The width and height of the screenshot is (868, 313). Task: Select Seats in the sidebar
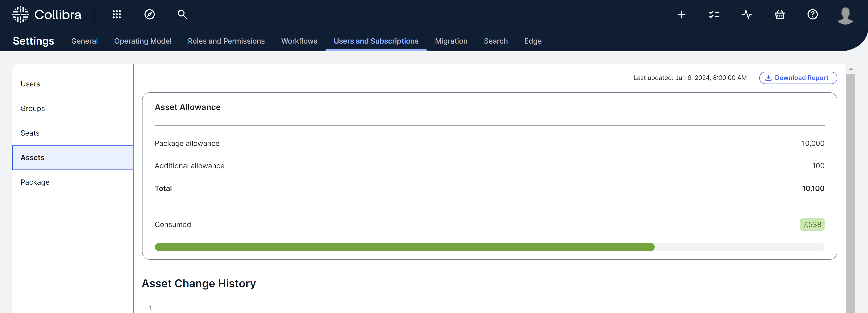30,133
